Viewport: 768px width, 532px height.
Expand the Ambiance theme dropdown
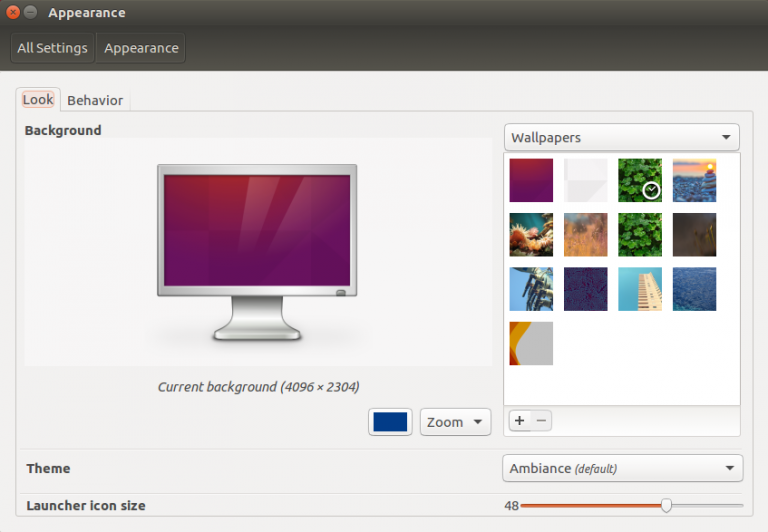point(622,468)
